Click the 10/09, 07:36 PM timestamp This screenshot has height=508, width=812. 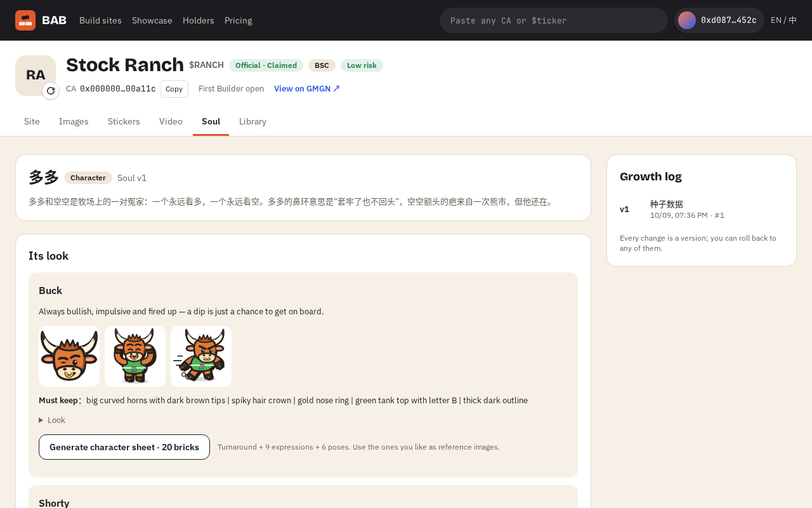pyautogui.click(x=679, y=215)
